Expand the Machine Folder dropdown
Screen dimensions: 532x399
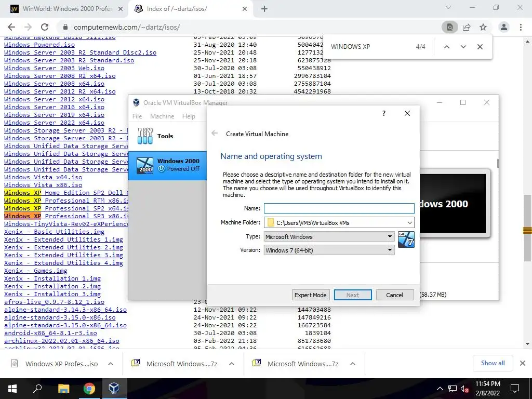coord(409,222)
